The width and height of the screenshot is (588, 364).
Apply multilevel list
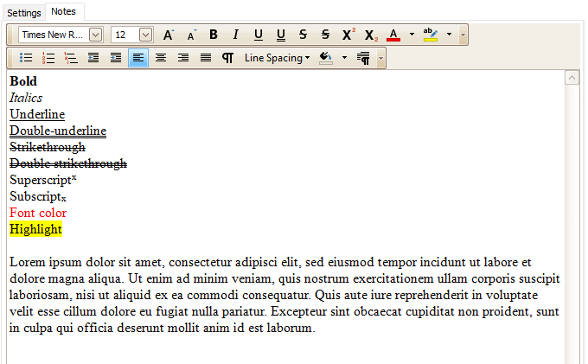[x=71, y=58]
